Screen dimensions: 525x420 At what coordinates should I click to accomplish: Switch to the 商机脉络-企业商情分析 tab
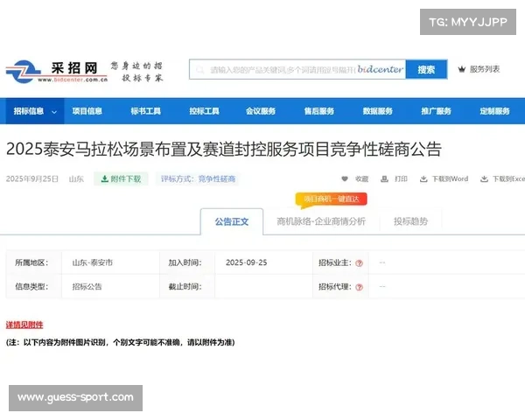pyautogui.click(x=321, y=221)
